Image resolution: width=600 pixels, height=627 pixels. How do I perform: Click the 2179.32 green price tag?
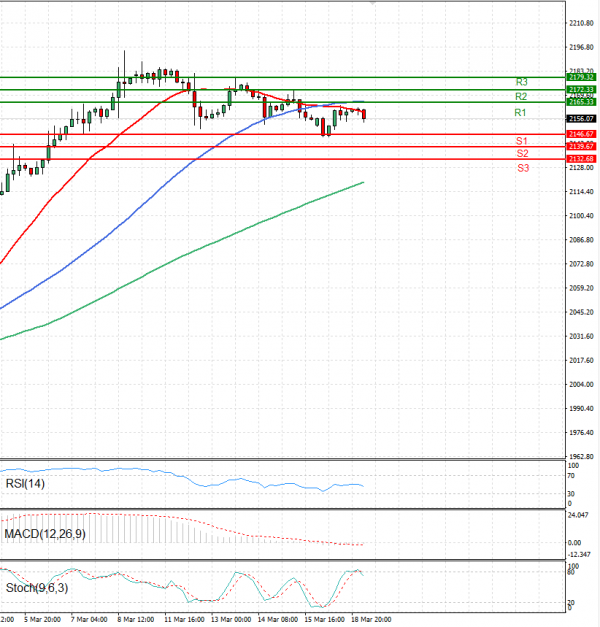pyautogui.click(x=582, y=77)
